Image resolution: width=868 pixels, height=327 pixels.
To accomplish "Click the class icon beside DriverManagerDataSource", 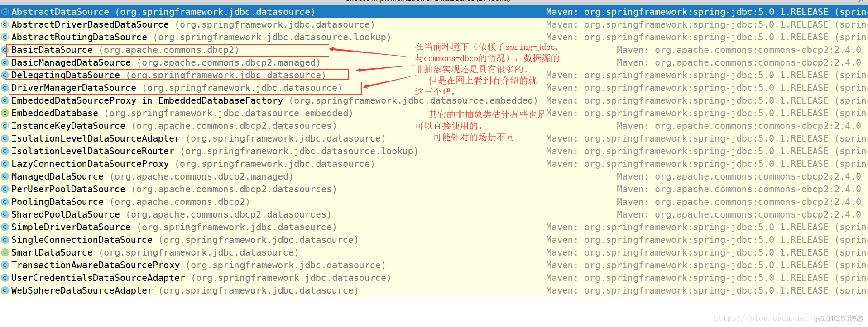I will click(5, 88).
